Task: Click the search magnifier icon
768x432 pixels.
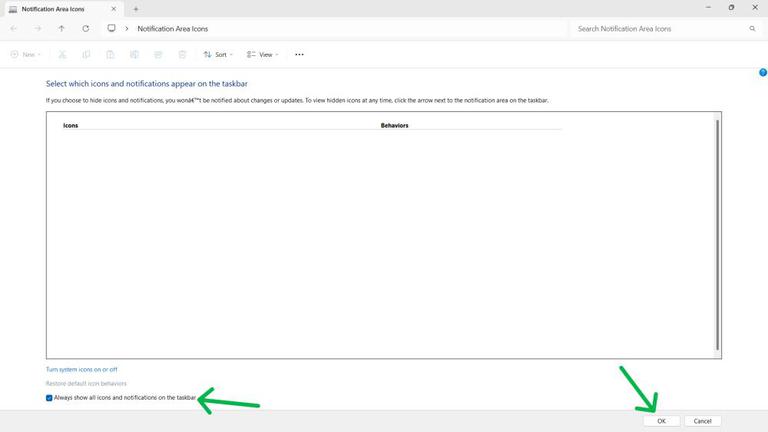Action: (752, 29)
